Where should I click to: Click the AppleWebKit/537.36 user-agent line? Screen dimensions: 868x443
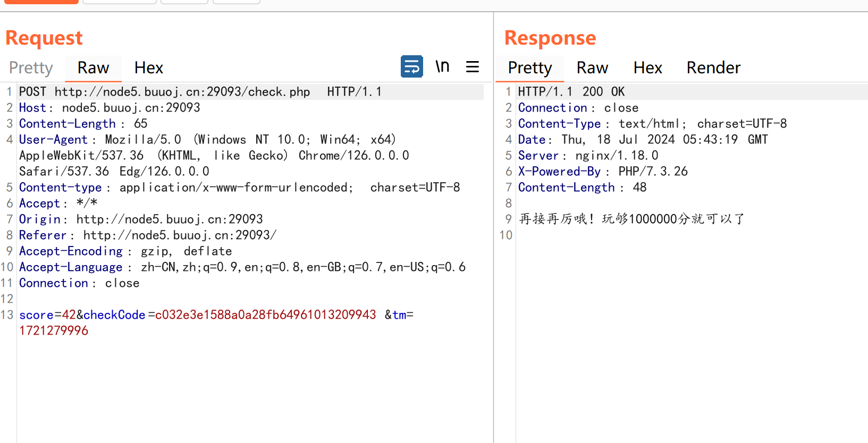click(x=214, y=156)
